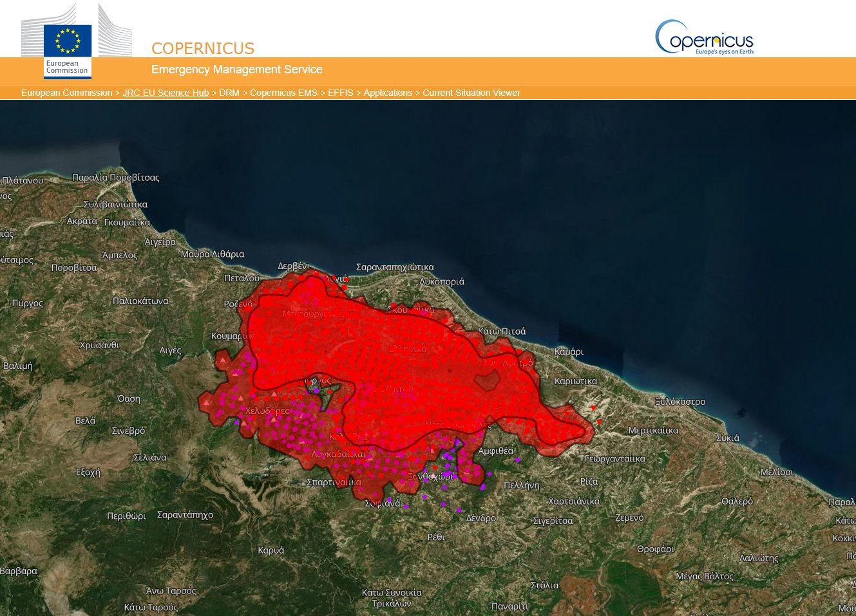
Task: Click the Πελλήνη place label
Action: pos(521,485)
